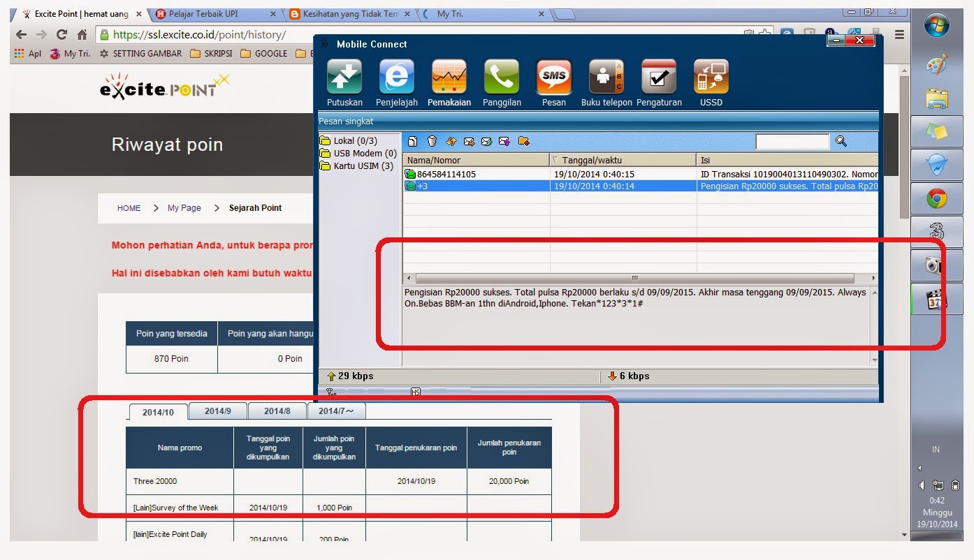
Task: Sort messages by Nama/Nomor column
Action: point(476,160)
